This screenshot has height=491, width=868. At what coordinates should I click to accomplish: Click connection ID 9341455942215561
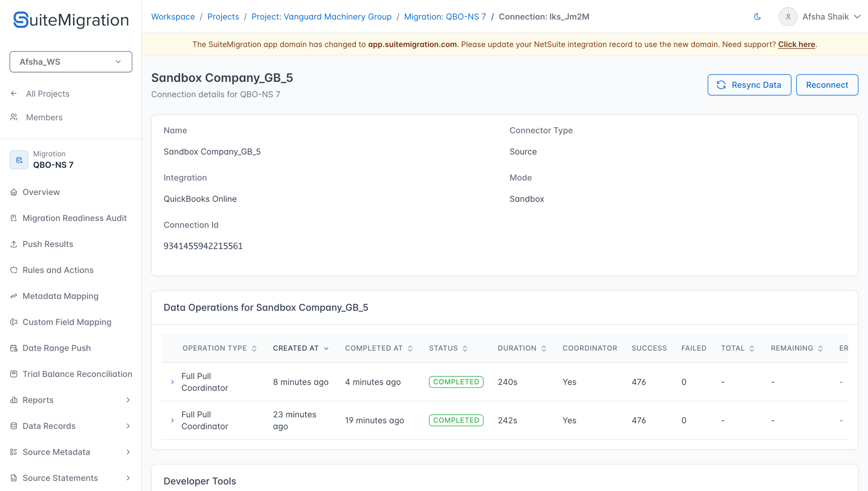(x=203, y=246)
